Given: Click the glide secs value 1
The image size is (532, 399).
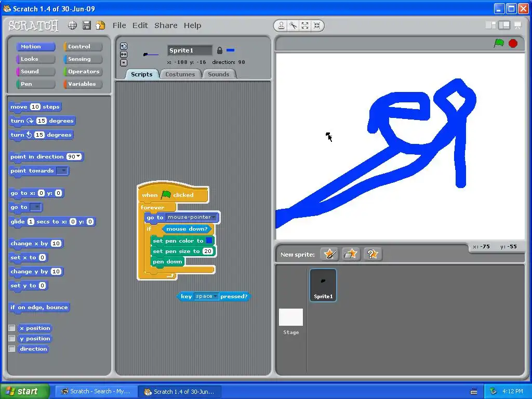Looking at the screenshot, I should click(x=31, y=221).
